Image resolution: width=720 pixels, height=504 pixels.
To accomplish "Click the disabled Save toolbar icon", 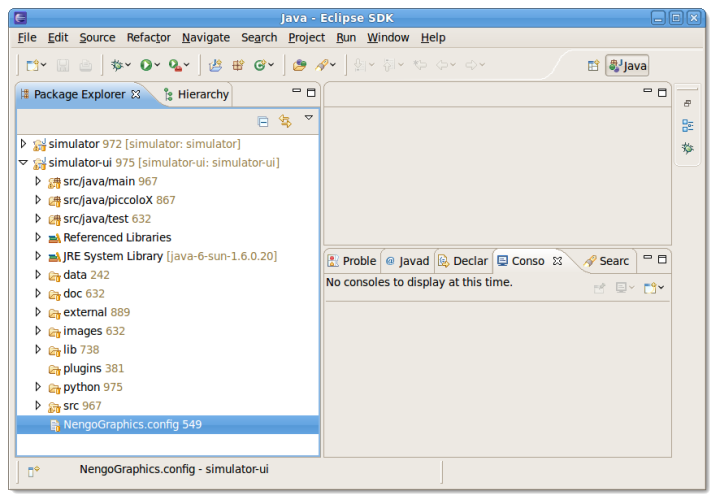I will [63, 66].
